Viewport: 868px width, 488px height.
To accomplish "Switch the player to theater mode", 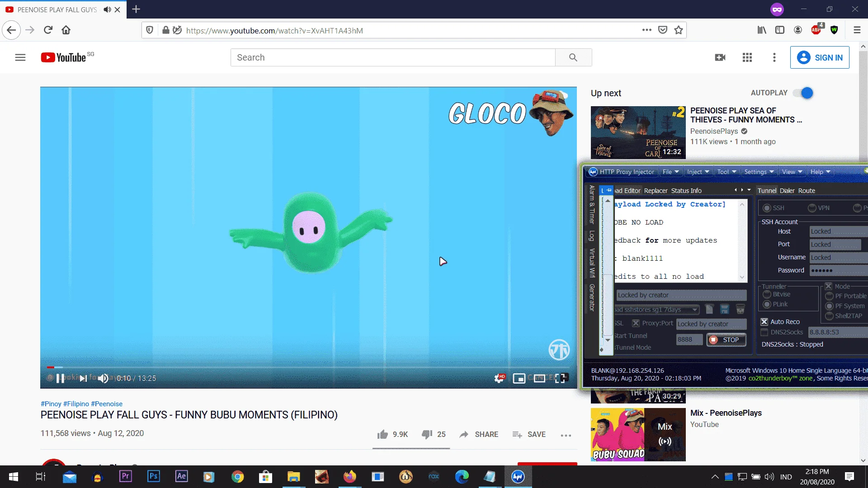I will click(539, 379).
